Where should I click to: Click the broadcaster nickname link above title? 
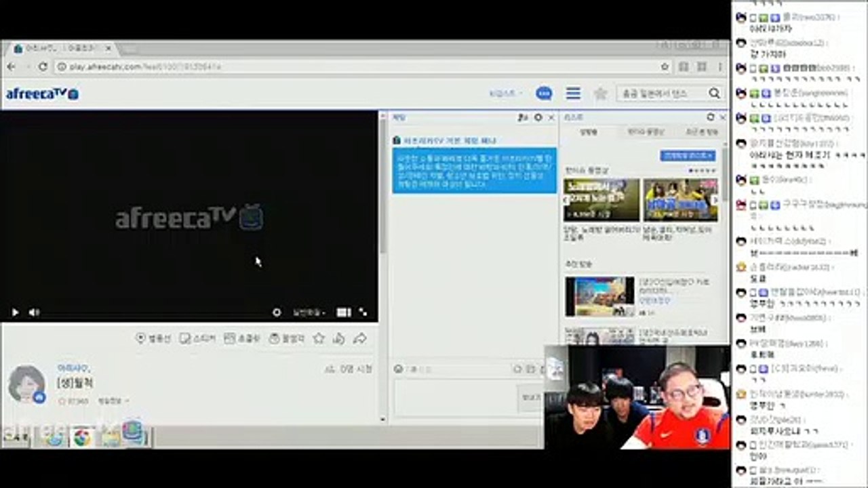pyautogui.click(x=73, y=367)
